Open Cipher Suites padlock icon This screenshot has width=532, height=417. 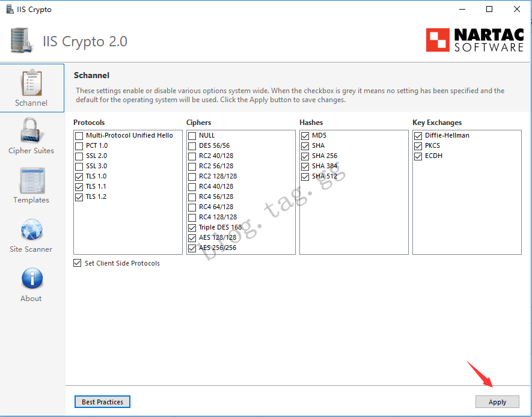point(31,131)
